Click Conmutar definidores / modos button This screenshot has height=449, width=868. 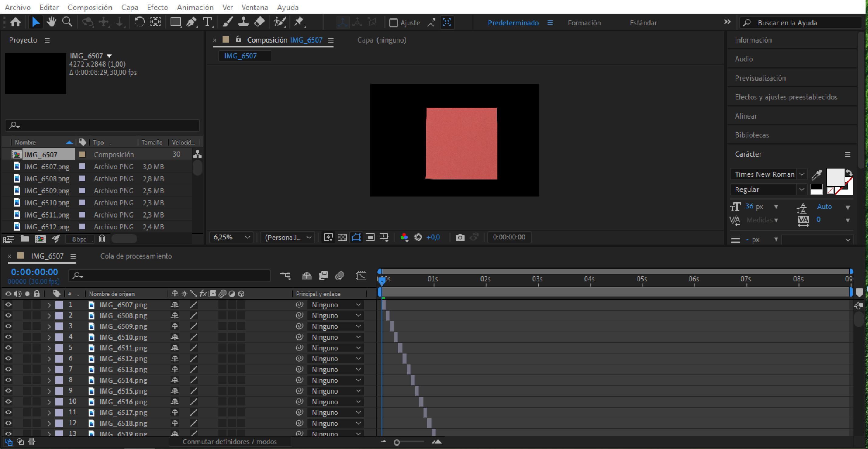tap(230, 442)
